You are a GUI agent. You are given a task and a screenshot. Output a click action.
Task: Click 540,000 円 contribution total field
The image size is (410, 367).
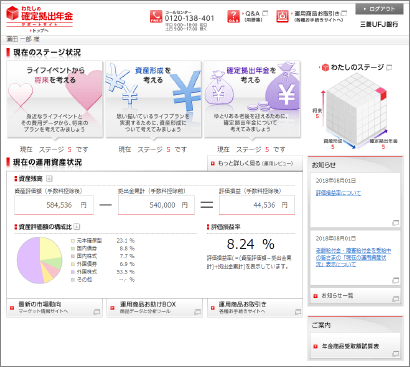click(x=156, y=205)
